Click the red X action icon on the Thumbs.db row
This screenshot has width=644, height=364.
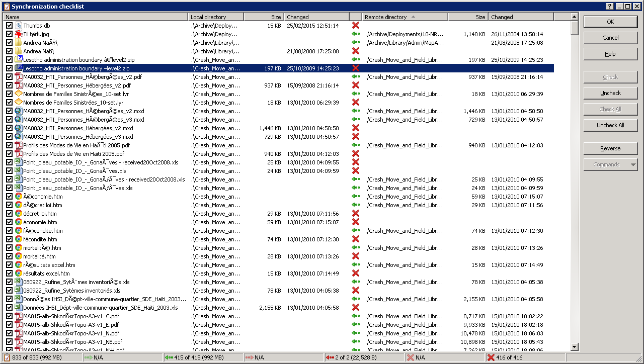(x=356, y=25)
